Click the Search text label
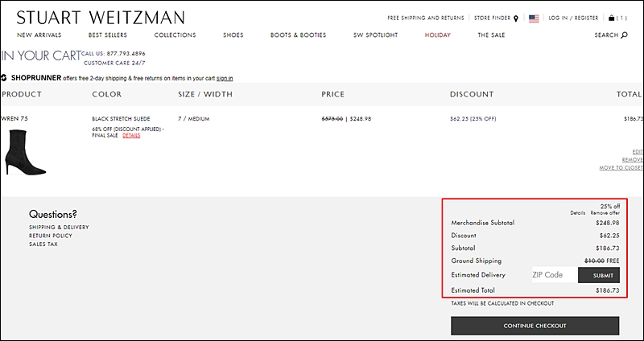Image resolution: width=644 pixels, height=341 pixels. (606, 35)
